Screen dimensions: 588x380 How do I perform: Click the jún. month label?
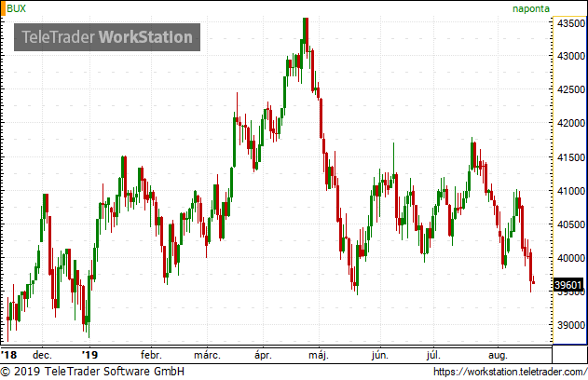(380, 355)
